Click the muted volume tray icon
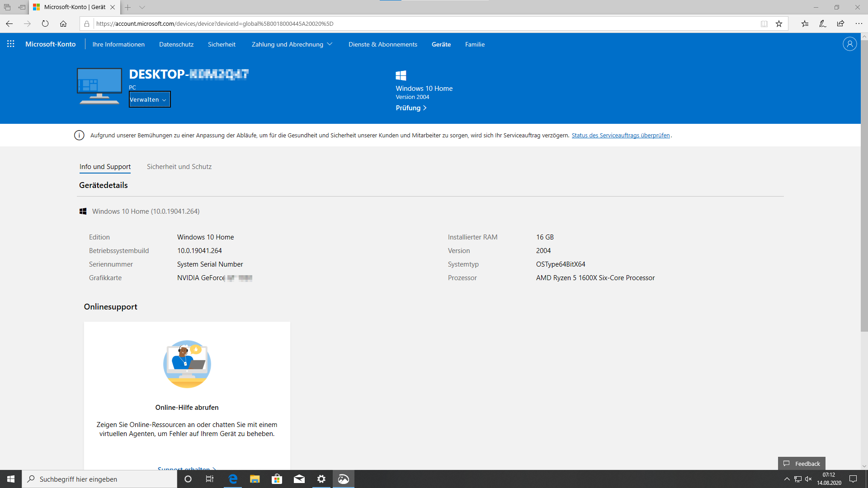Image resolution: width=868 pixels, height=488 pixels. pos(808,479)
